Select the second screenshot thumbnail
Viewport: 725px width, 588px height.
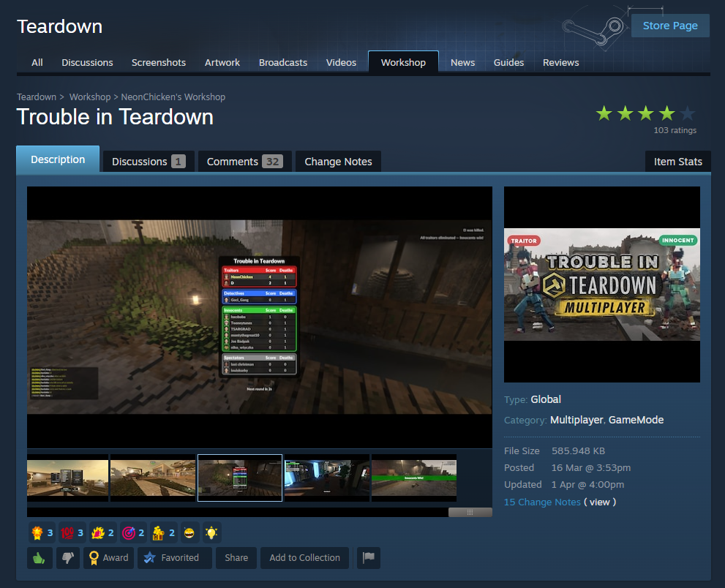tap(153, 478)
